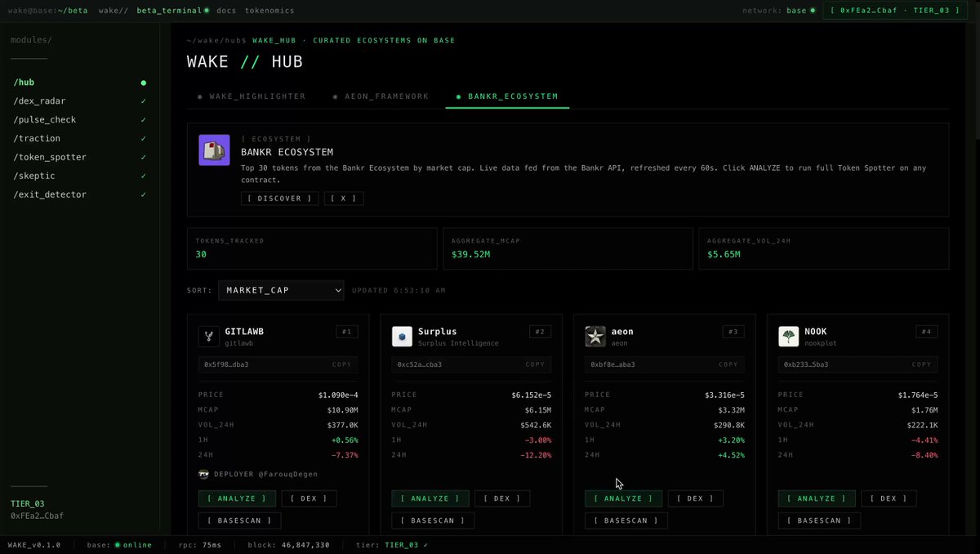This screenshot has height=554, width=980.
Task: Click the aeon star token logo
Action: (x=595, y=337)
